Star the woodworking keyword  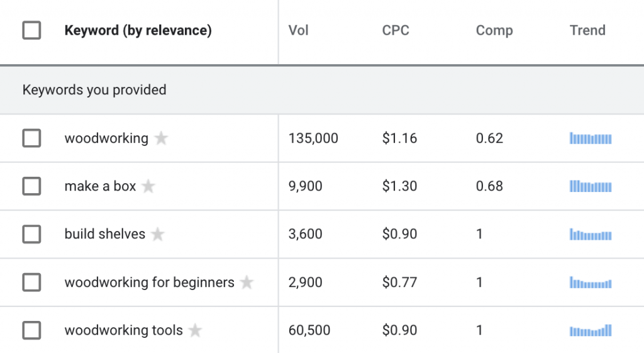coord(161,138)
